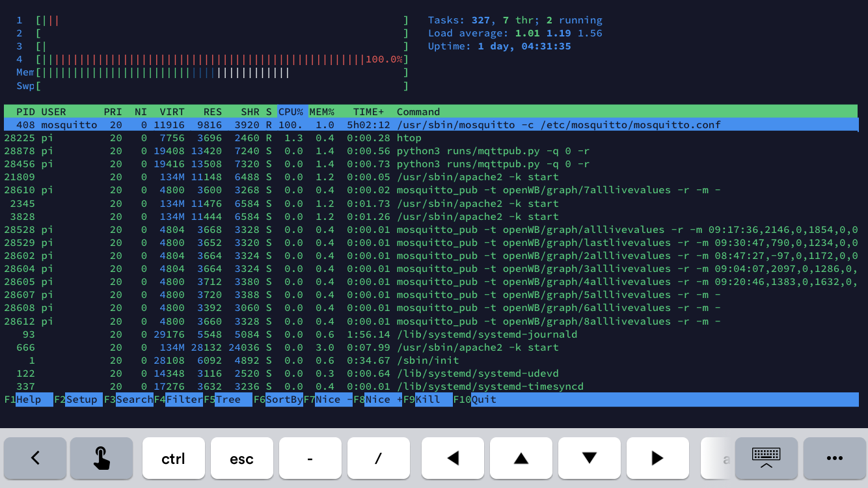Select mosquitto_pub 7alllivevalues row

coord(431,190)
